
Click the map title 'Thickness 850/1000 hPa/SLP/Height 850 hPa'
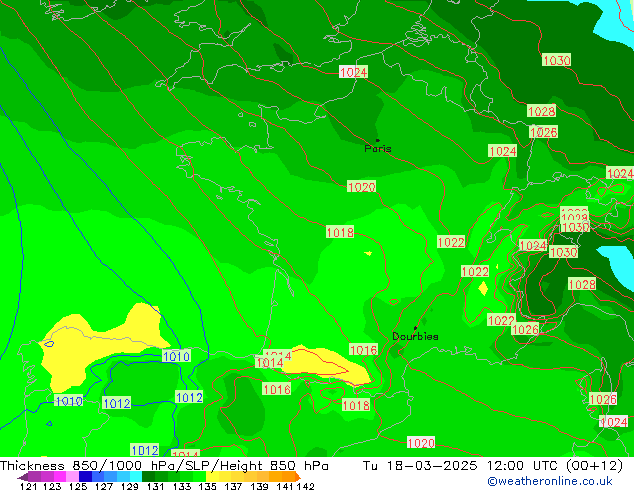164,466
